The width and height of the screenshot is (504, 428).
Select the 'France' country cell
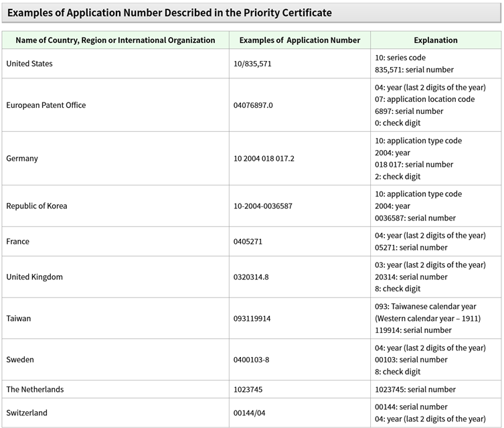(x=18, y=241)
